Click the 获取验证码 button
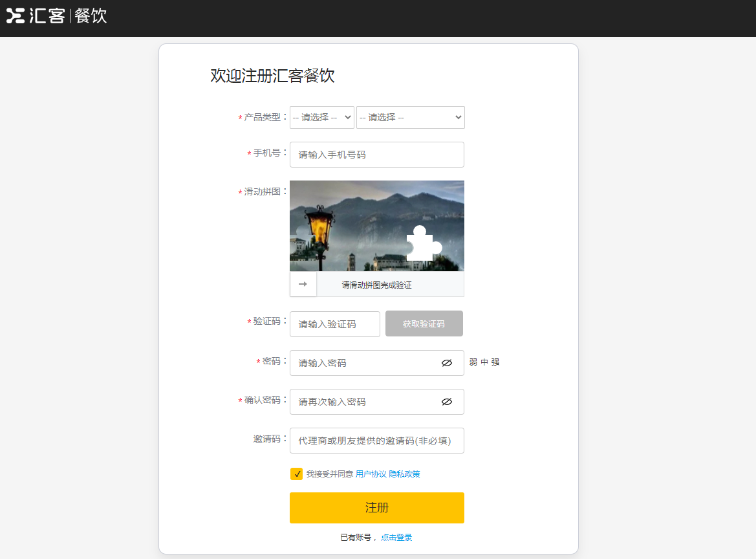This screenshot has width=756, height=559. click(424, 323)
